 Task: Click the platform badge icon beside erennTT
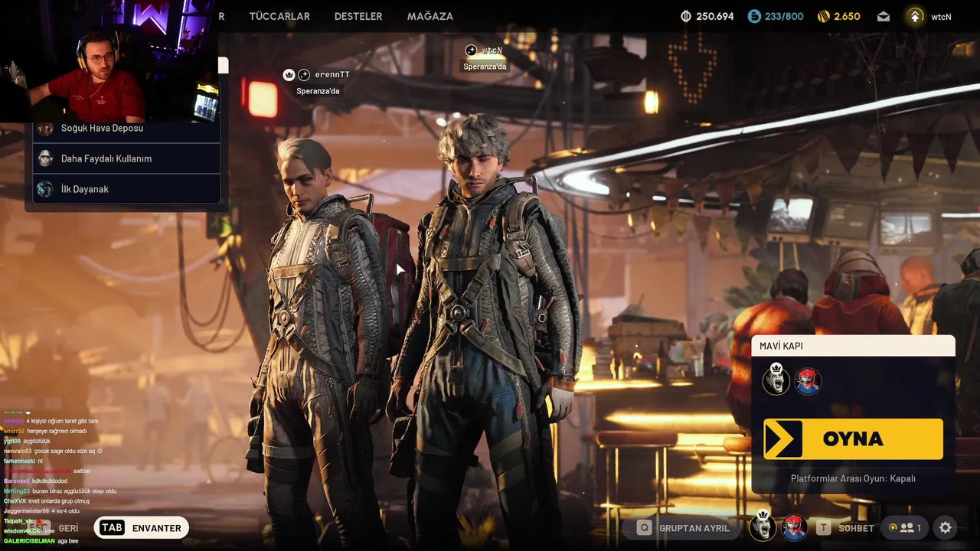[304, 74]
